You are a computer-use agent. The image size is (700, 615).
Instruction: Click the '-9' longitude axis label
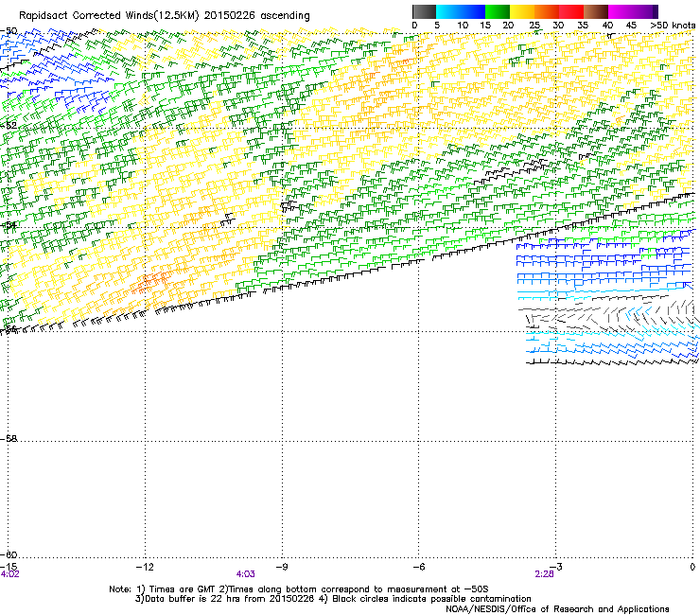(282, 567)
